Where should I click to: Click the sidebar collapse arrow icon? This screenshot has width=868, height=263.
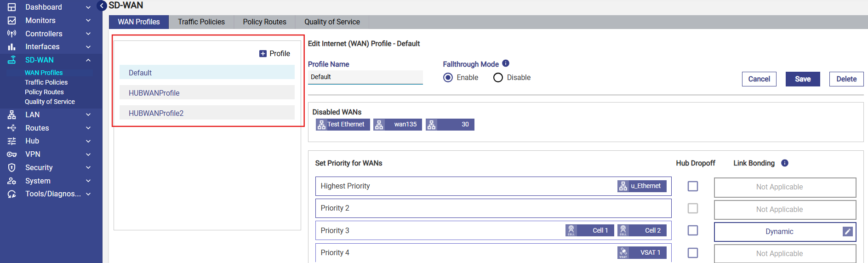(x=102, y=6)
